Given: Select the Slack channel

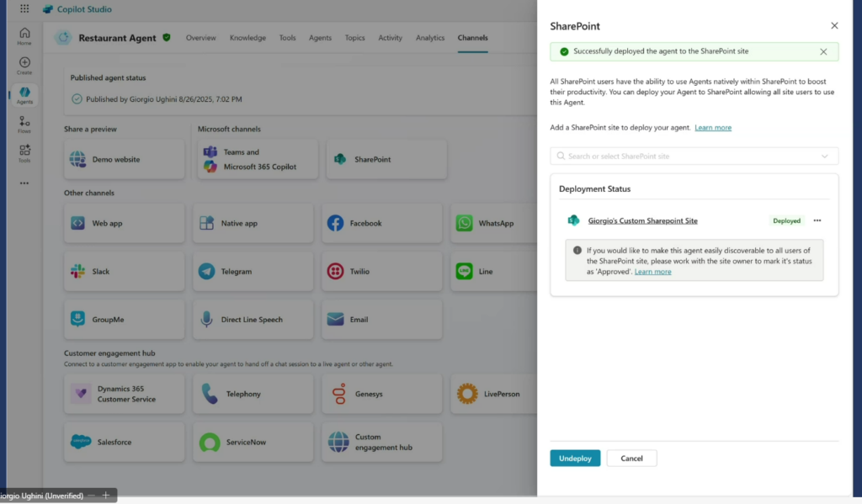Looking at the screenshot, I should (x=125, y=272).
